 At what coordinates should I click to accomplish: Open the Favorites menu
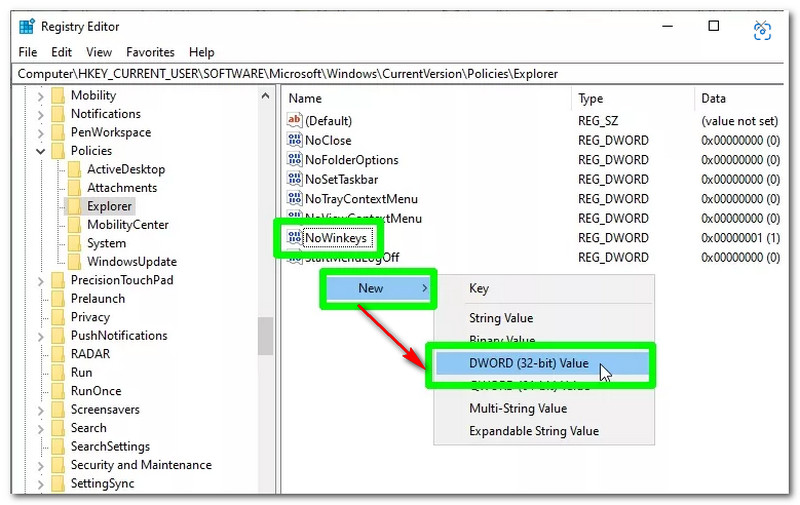tap(150, 52)
